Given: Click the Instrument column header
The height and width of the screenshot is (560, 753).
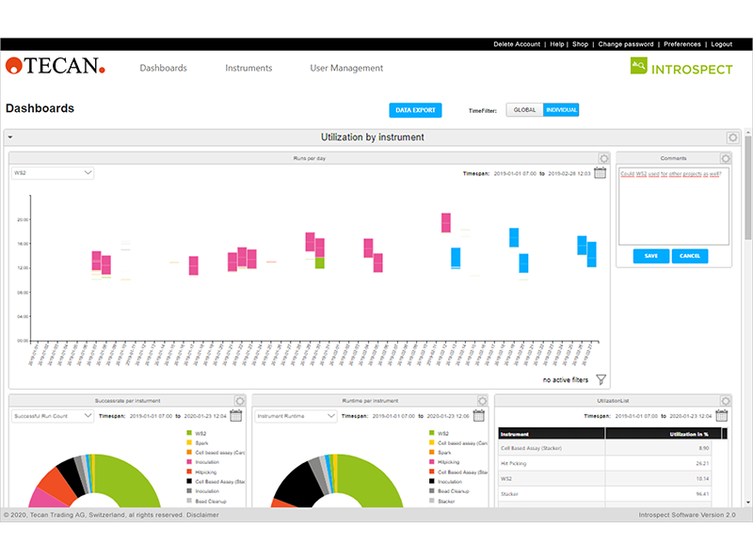Looking at the screenshot, I should coord(552,434).
